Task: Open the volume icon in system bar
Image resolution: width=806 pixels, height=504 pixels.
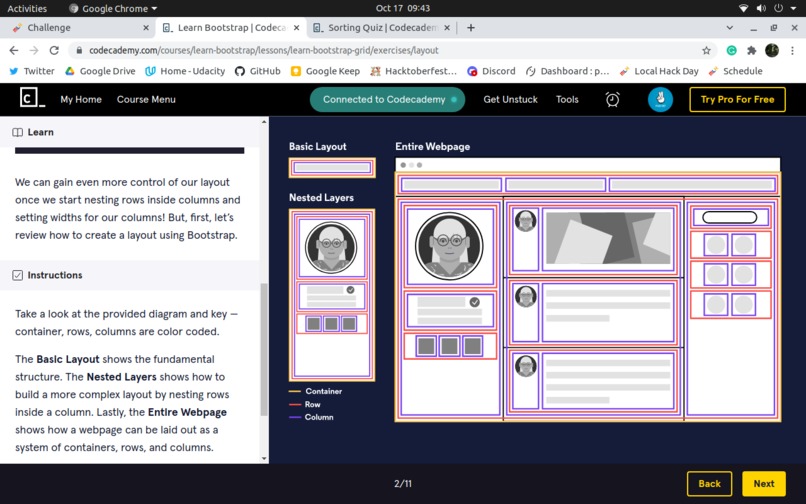Action: pyautogui.click(x=761, y=8)
